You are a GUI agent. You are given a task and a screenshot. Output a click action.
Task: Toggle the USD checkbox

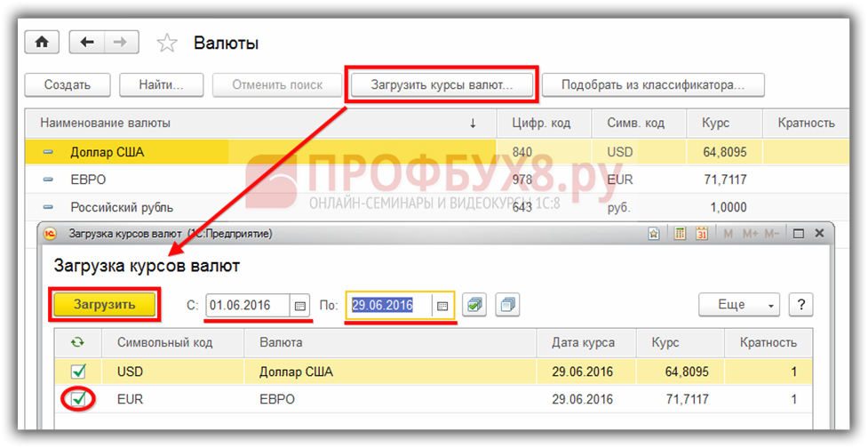78,371
